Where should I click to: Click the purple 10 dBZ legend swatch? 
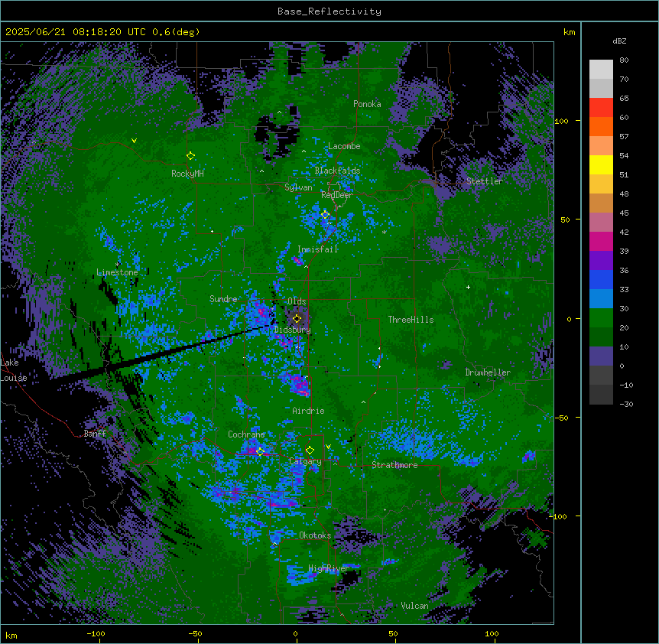[x=601, y=356]
